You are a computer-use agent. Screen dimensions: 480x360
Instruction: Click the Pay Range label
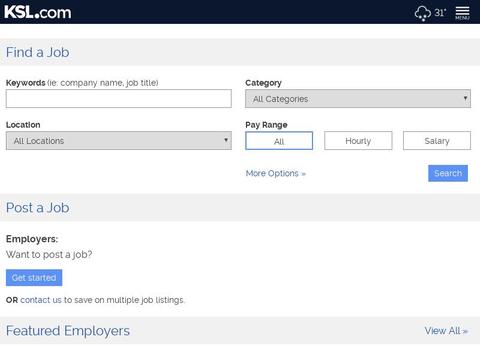coord(266,125)
